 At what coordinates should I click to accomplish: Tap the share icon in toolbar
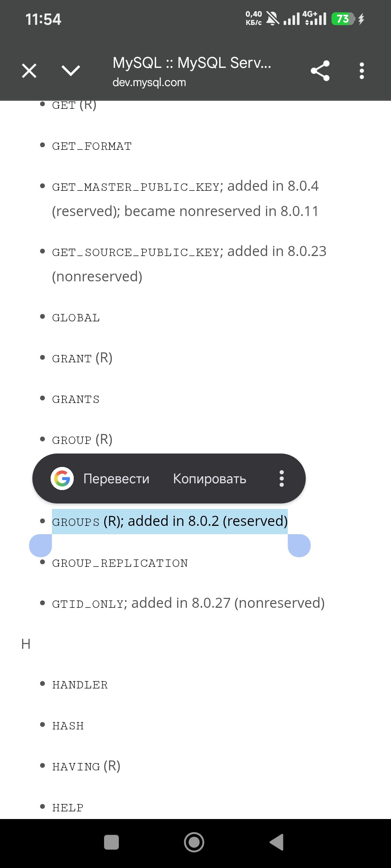click(320, 71)
